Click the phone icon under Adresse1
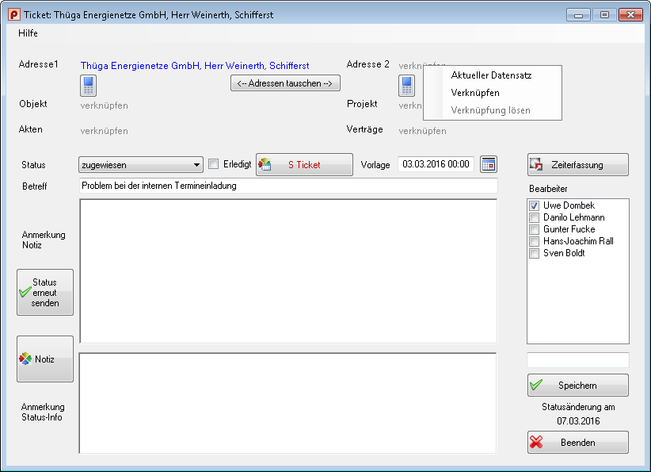 point(88,86)
